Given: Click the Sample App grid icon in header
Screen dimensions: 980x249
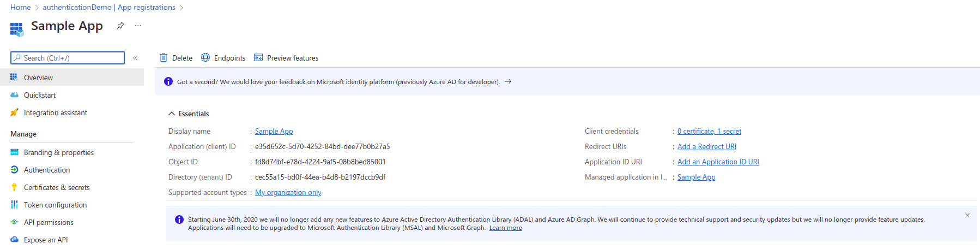Looking at the screenshot, I should coord(17,29).
